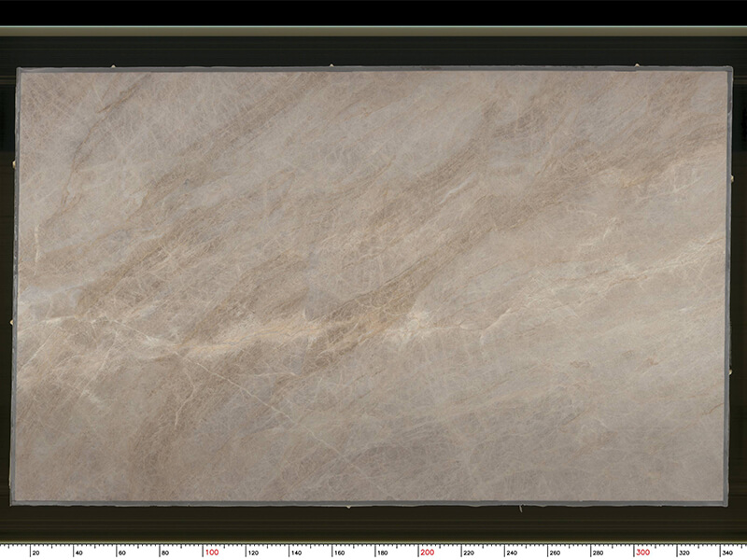Screen dimensions: 747x560
Task: Click the ruler mark labeled 180
Action: pyautogui.click(x=382, y=553)
